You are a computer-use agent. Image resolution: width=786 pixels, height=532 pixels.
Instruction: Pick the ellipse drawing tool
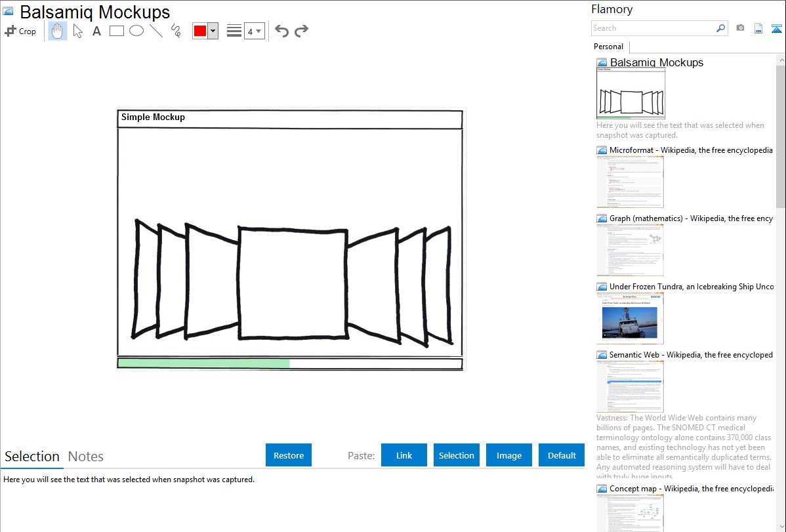click(x=136, y=31)
